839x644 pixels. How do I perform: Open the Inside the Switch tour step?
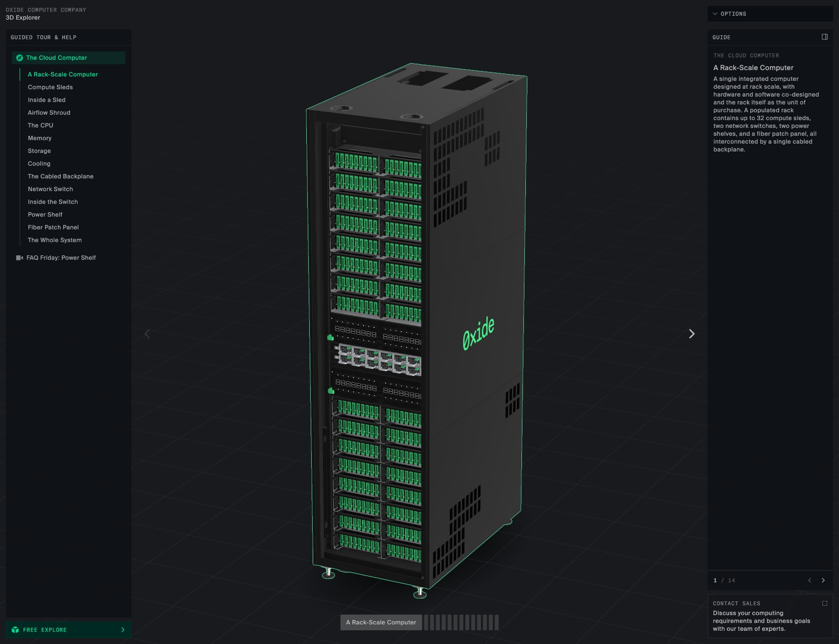pyautogui.click(x=53, y=202)
